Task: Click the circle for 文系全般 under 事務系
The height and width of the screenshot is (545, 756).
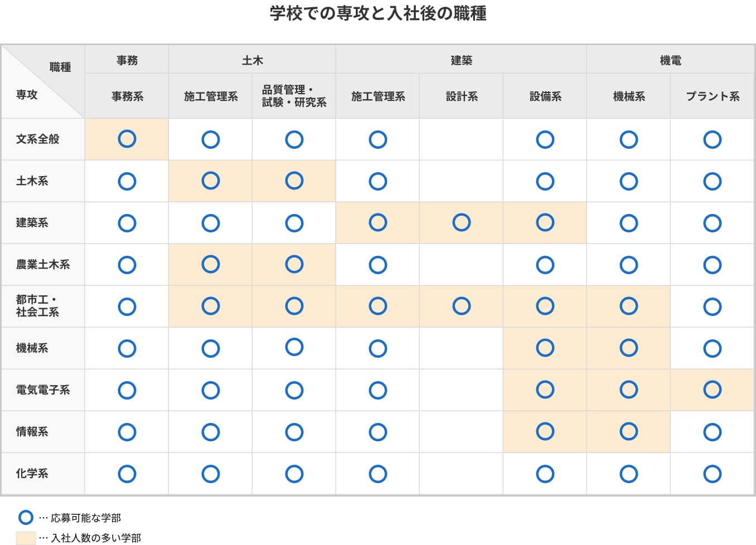Action: point(127,139)
